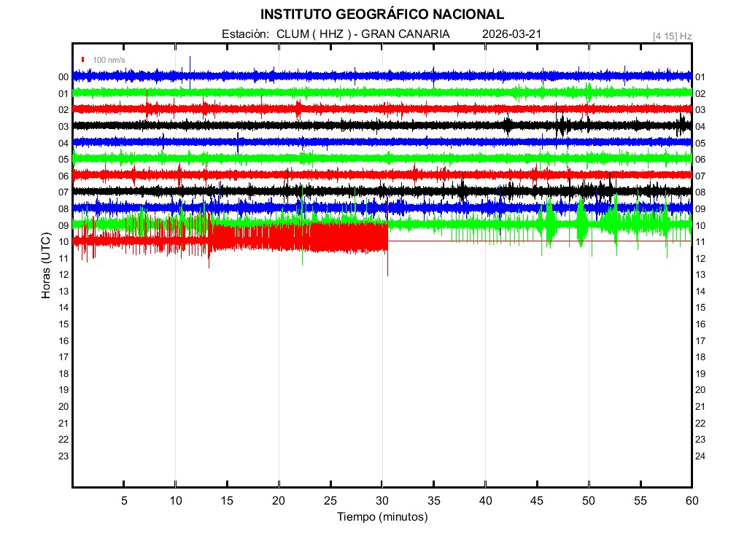The height and width of the screenshot is (560, 747).
Task: Click the INSTITUTO GEOGRÁFICO NACIONAL title
Action: click(x=382, y=15)
